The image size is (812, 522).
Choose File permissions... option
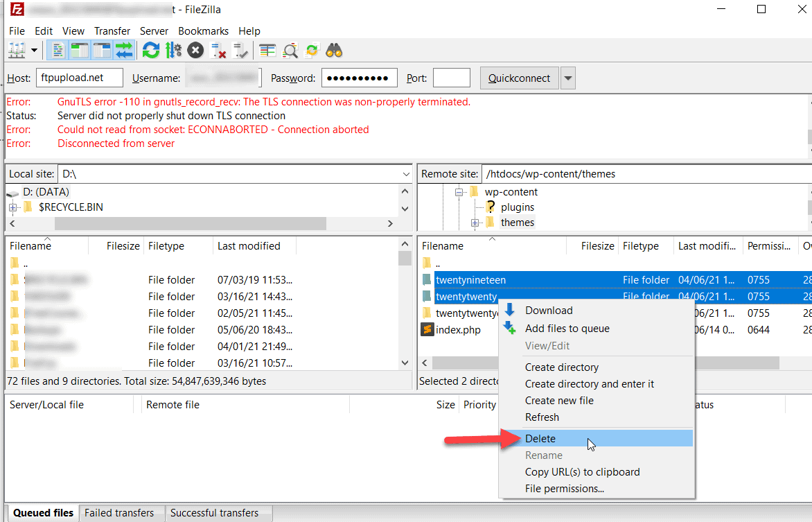coord(597,489)
